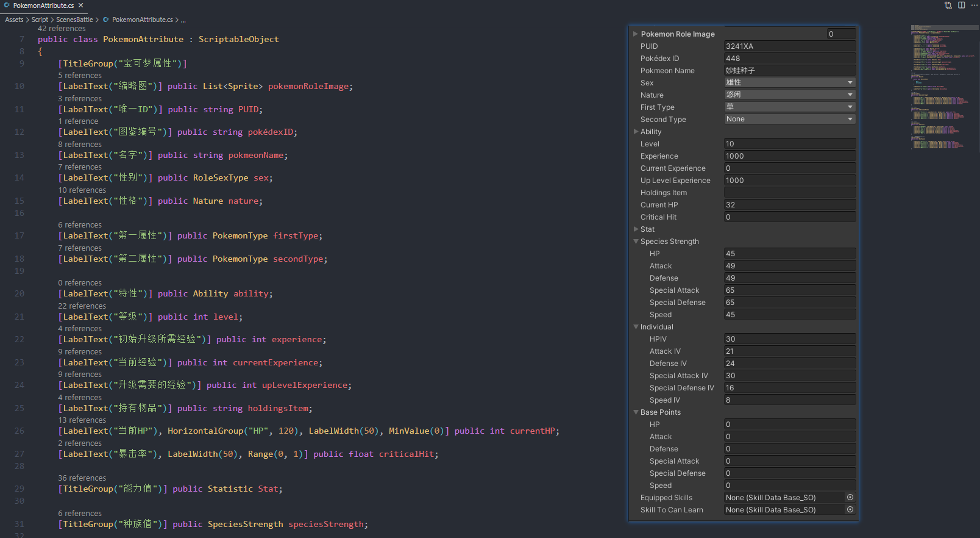
Task: Open object picker for Equipped Skills
Action: pos(850,498)
